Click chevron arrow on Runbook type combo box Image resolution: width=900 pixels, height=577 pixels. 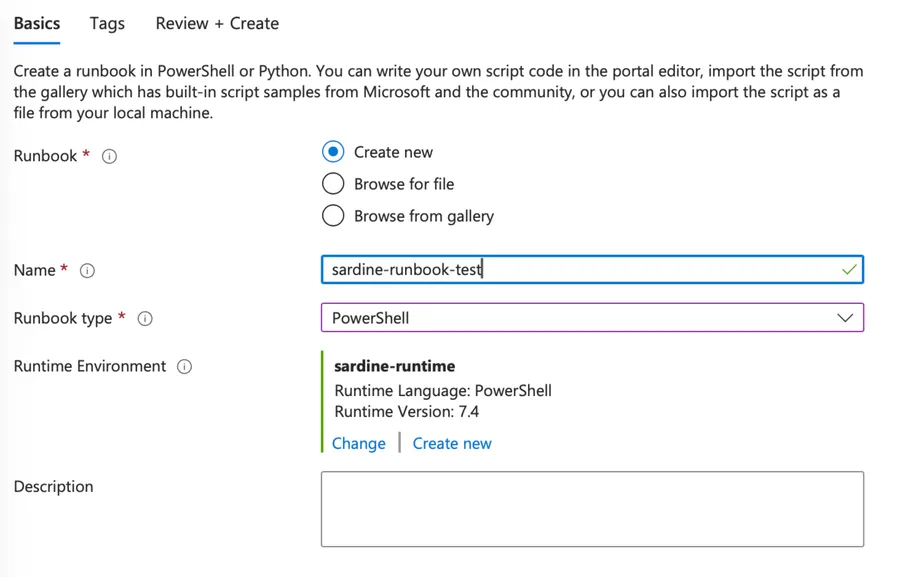point(844,318)
